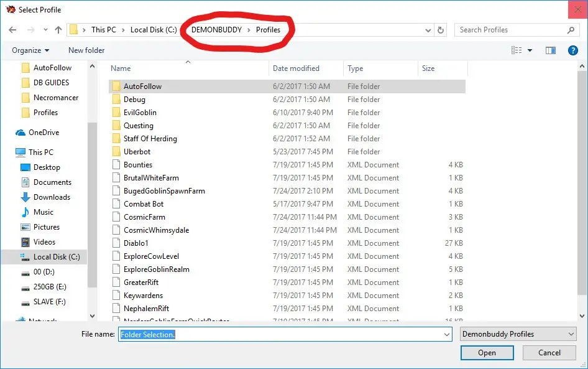Open the Help icon
Viewport: 588px width, 369px height.
[572, 50]
